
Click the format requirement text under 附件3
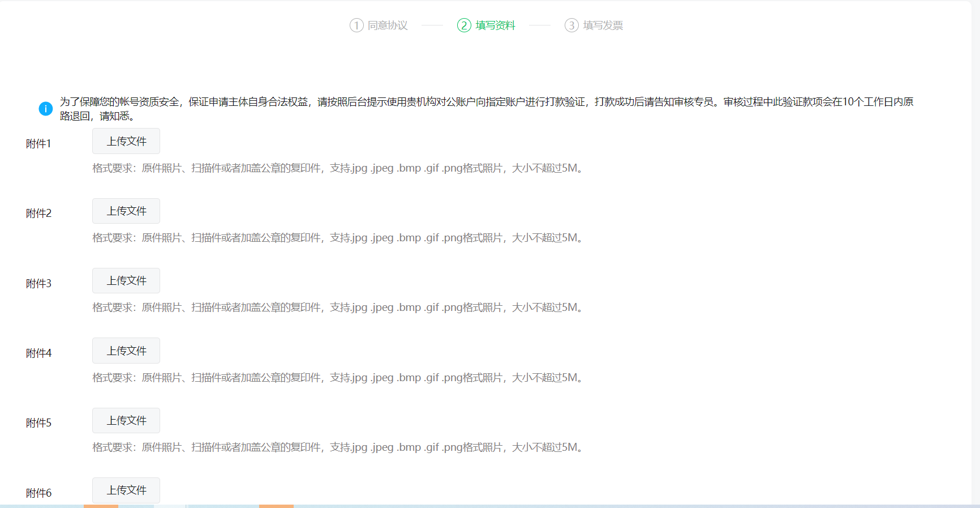point(340,308)
